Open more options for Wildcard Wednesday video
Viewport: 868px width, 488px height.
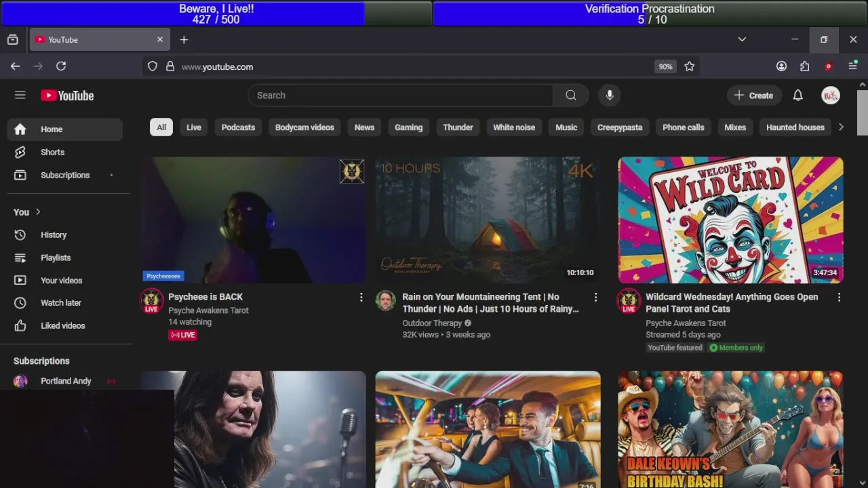coord(839,298)
